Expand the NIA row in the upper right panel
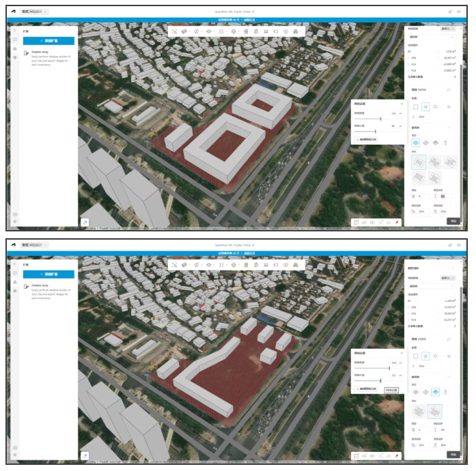The width and height of the screenshot is (476, 471). 408,70
